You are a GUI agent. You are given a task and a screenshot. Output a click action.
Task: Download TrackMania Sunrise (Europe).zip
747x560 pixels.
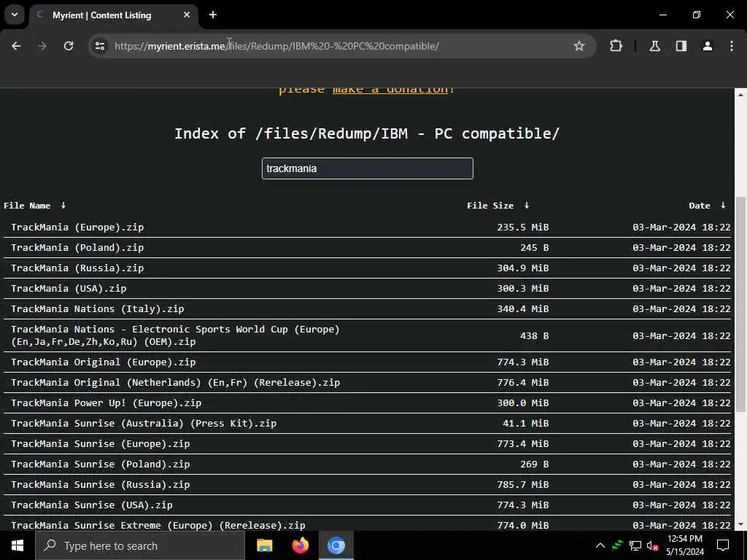pyautogui.click(x=100, y=444)
